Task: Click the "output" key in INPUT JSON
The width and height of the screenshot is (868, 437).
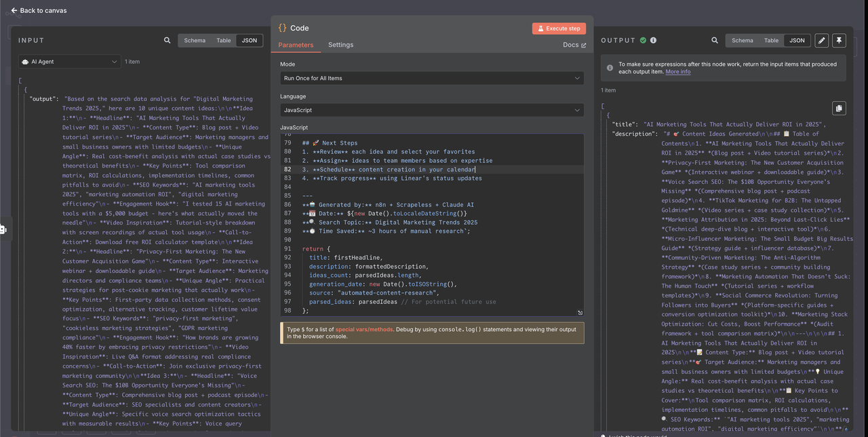Action: pyautogui.click(x=43, y=99)
